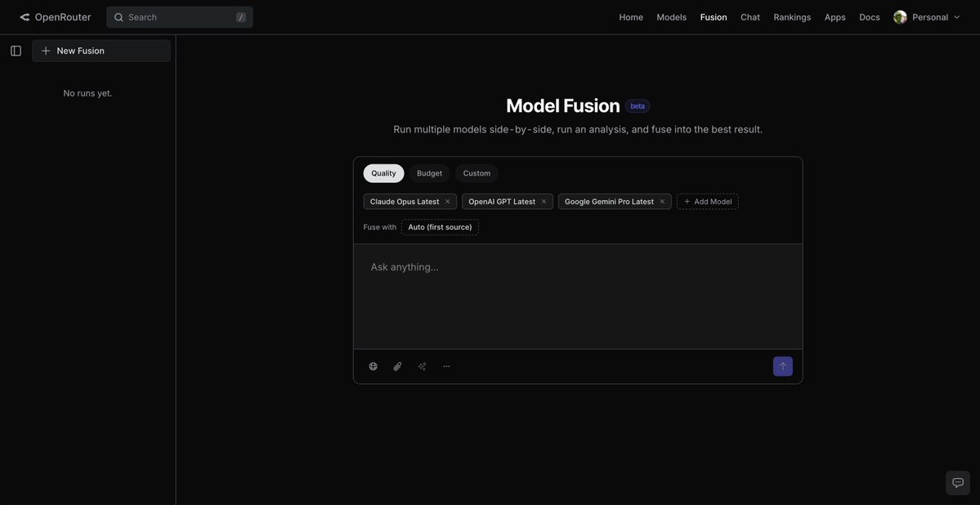The width and height of the screenshot is (980, 505).
Task: Expand the Personal account dropdown chevron
Action: [x=957, y=17]
